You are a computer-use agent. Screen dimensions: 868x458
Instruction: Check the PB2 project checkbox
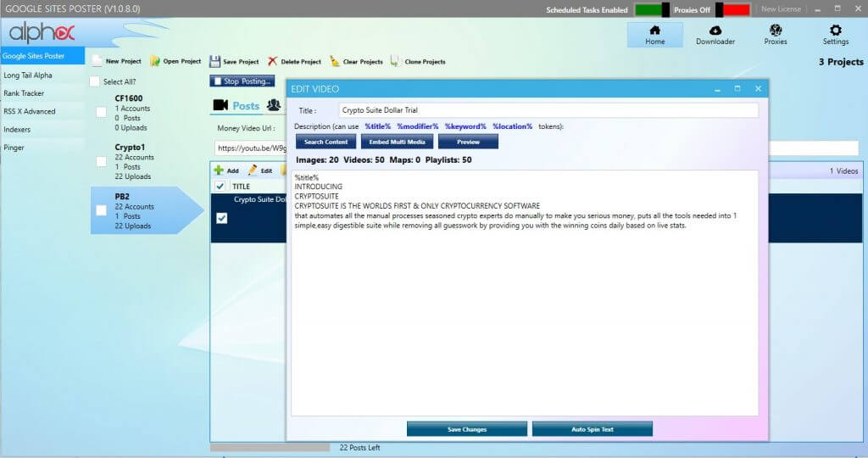click(x=102, y=210)
